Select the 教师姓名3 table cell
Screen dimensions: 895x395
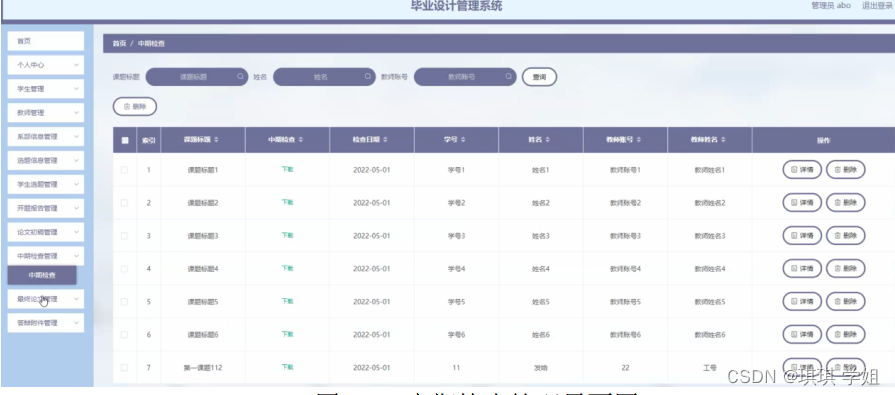click(x=709, y=236)
